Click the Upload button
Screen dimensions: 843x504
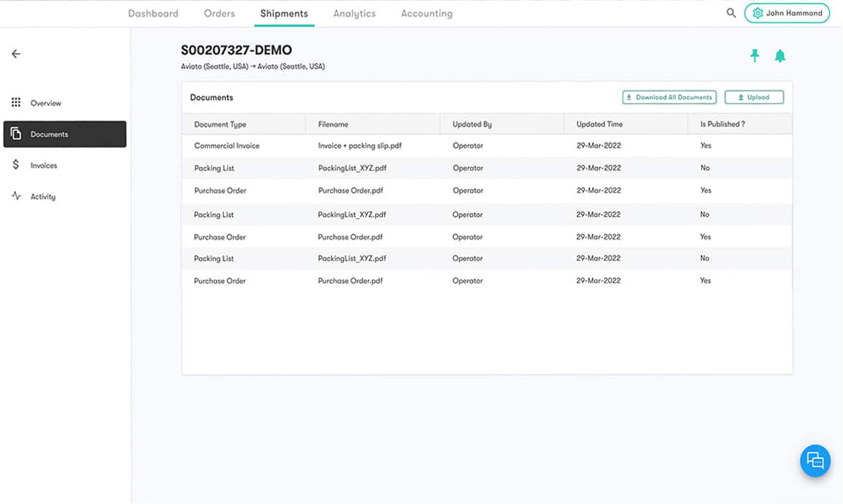click(x=754, y=97)
